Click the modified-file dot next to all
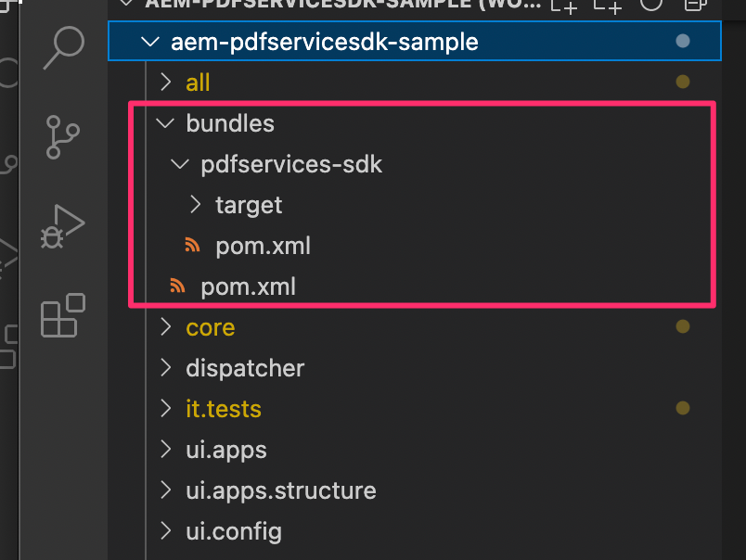The height and width of the screenshot is (560, 746). coord(684,82)
